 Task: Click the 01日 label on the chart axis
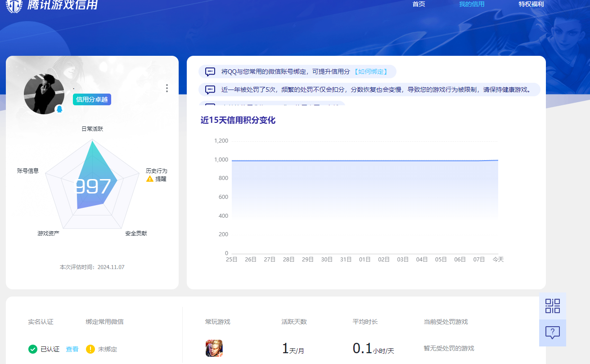365,260
